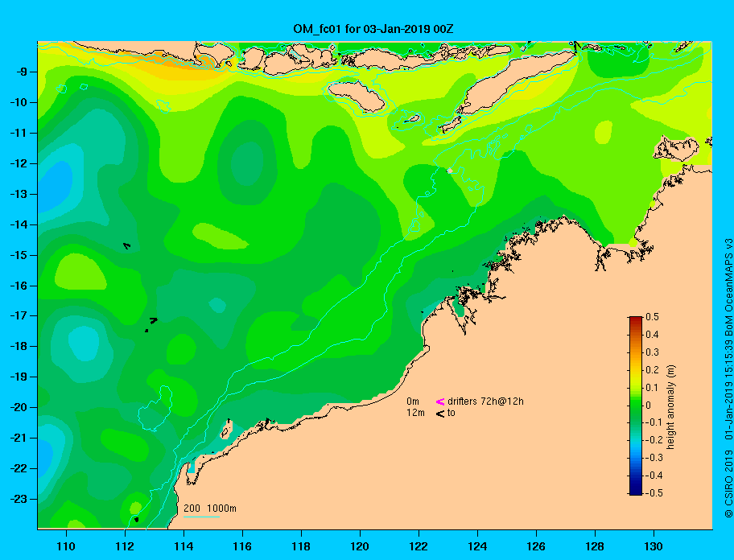
Task: Click the vertical CSIRO 2019 BoM OceanMAPS credit text
Action: [728, 378]
